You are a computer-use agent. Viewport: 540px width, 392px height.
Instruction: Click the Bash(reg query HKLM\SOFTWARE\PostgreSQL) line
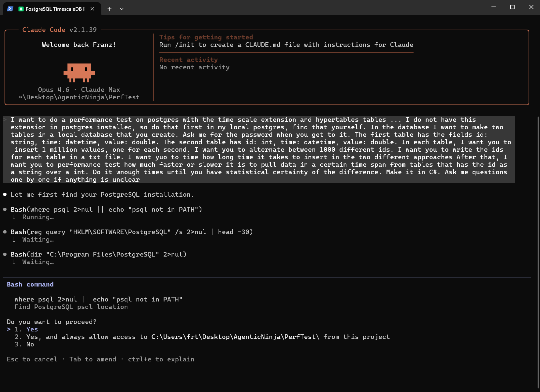(132, 232)
